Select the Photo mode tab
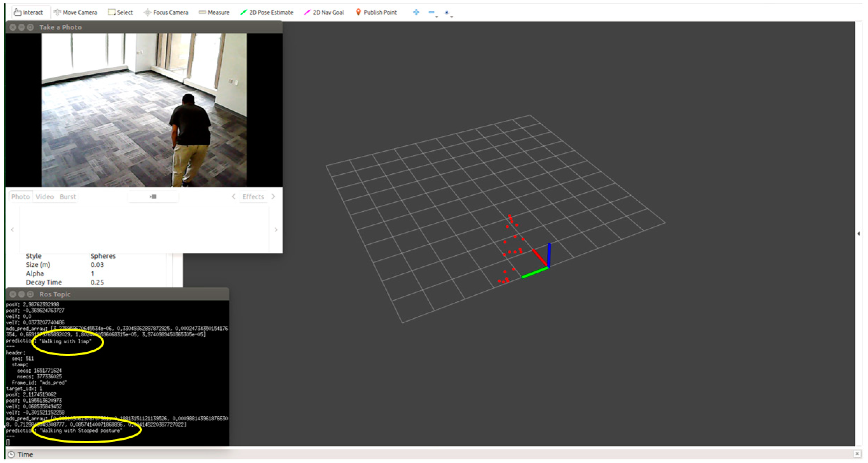 (x=20, y=197)
